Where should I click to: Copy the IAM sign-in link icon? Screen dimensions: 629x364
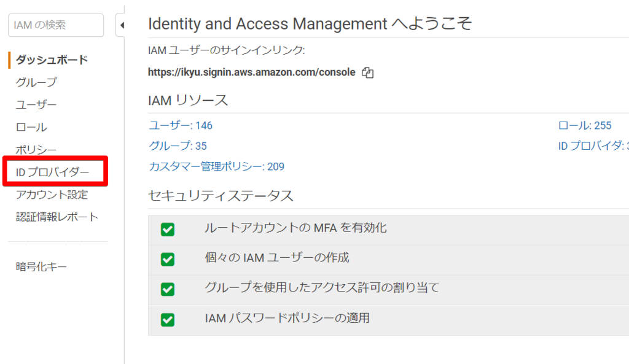[x=368, y=72]
